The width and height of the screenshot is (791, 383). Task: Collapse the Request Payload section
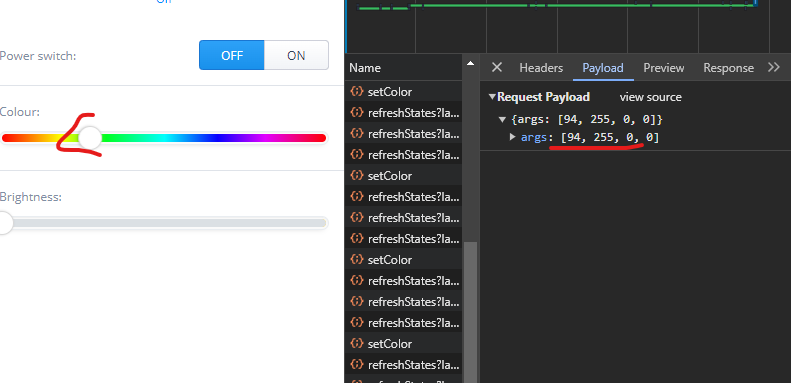(492, 97)
